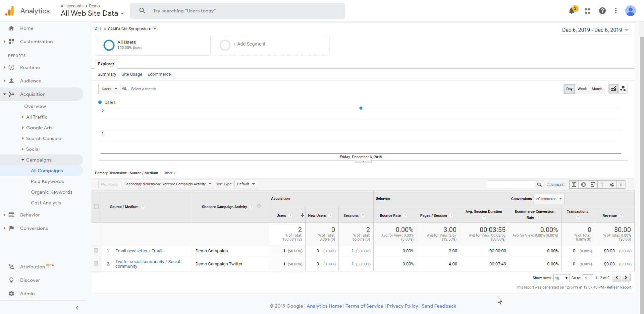The width and height of the screenshot is (644, 314).
Task: Select the Comparison view icon
Action: point(602,184)
